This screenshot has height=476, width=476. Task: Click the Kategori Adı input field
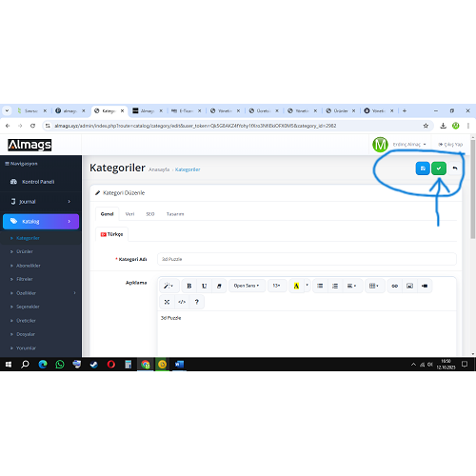[x=307, y=259]
